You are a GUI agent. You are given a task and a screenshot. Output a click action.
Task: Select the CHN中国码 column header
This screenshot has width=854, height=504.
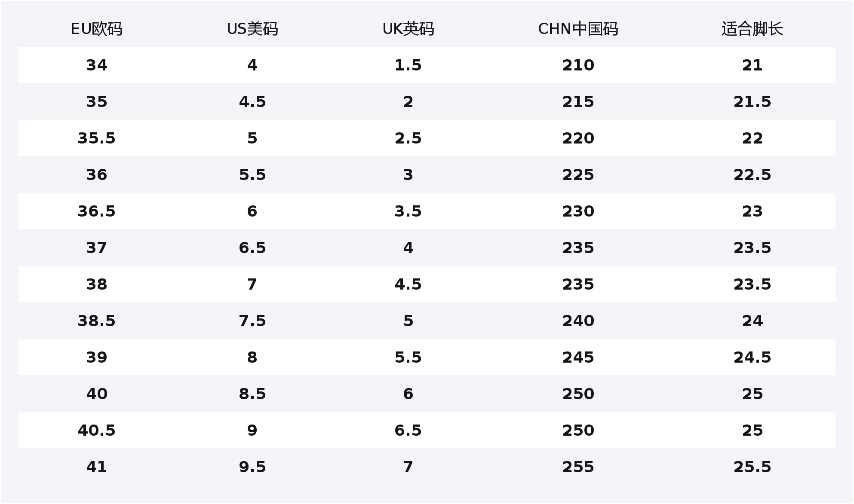coord(578,29)
